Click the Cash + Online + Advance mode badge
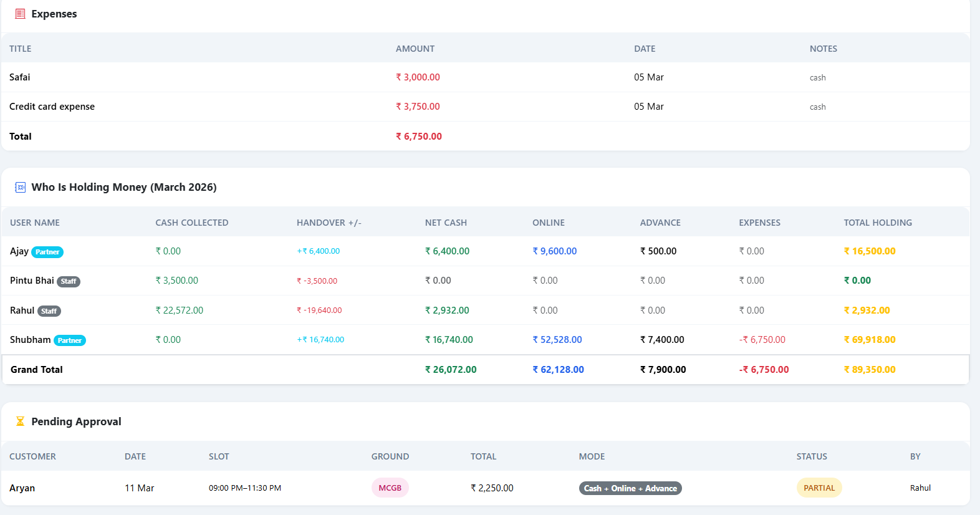Image resolution: width=980 pixels, height=515 pixels. pyautogui.click(x=630, y=488)
